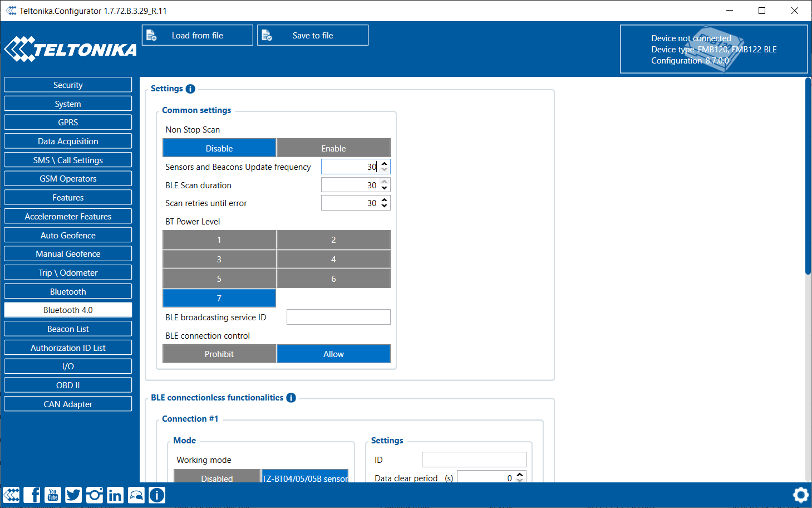The image size is (812, 508).
Task: Open the GPRS section
Action: 68,122
